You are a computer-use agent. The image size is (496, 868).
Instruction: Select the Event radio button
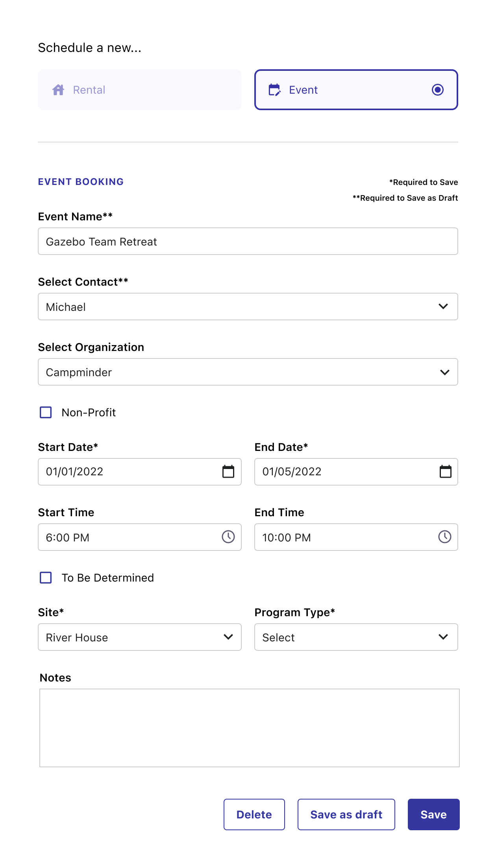438,90
